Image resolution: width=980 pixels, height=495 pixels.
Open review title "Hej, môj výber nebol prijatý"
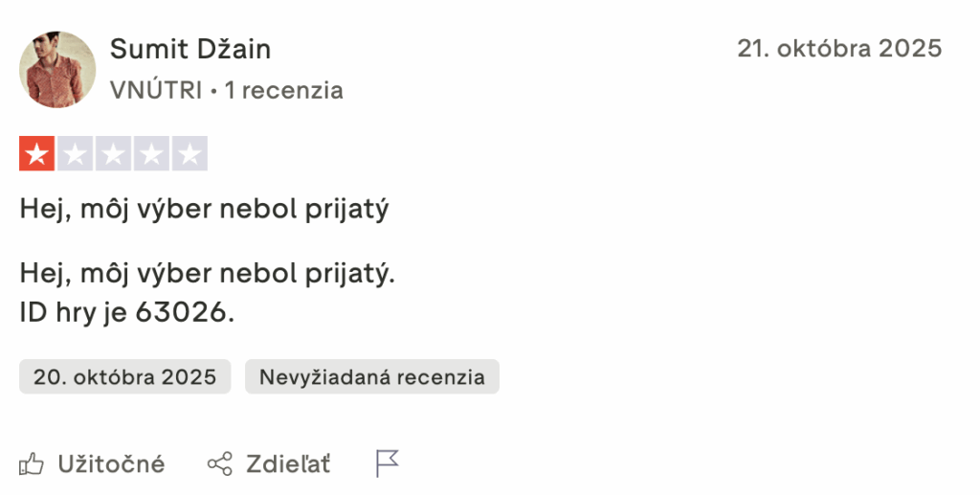204,209
